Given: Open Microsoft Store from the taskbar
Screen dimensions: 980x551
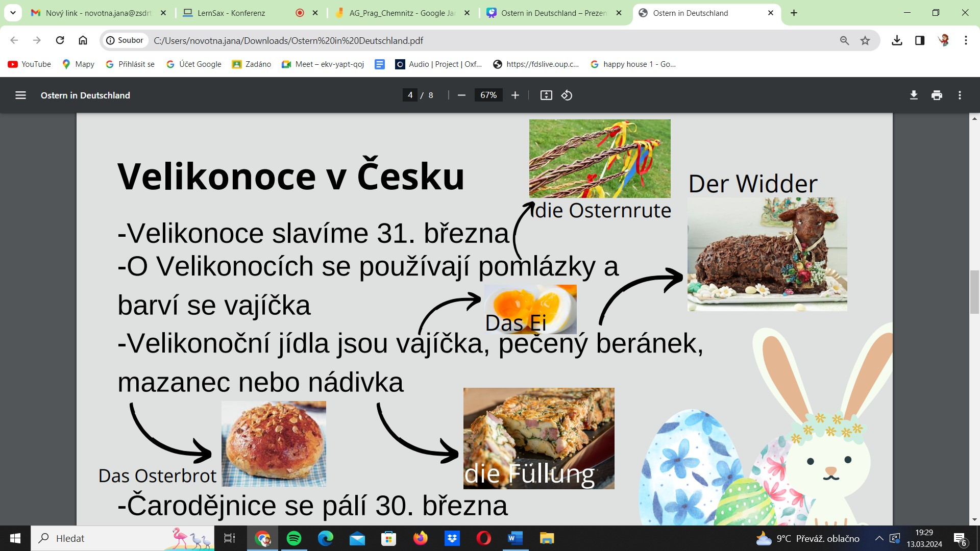Looking at the screenshot, I should (x=389, y=538).
